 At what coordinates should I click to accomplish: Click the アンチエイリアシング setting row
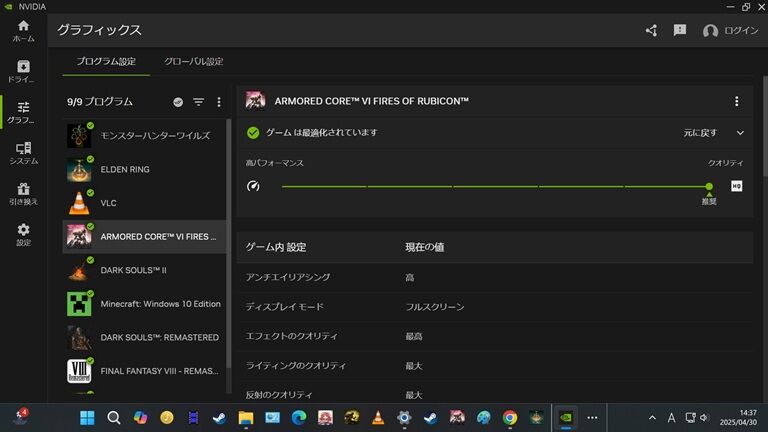495,278
